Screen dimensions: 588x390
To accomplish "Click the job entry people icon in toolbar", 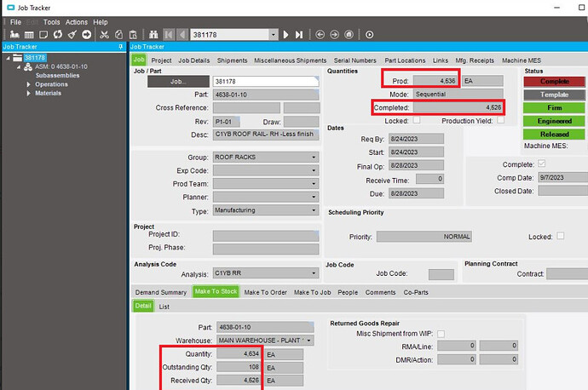I will pos(14,34).
